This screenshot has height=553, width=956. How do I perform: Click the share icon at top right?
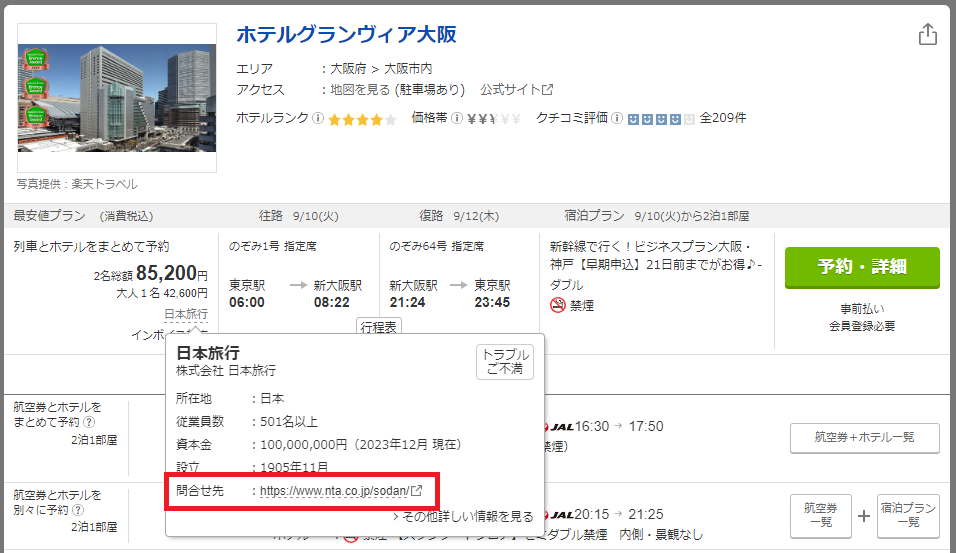click(x=927, y=34)
